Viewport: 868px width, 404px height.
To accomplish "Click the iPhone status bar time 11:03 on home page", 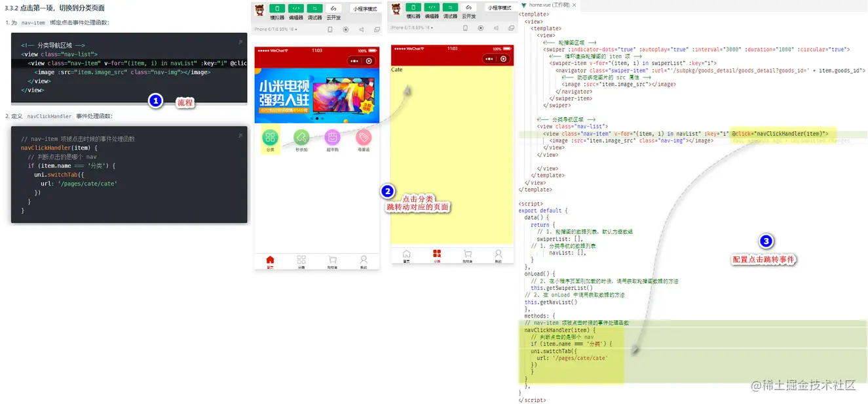I will click(x=317, y=50).
